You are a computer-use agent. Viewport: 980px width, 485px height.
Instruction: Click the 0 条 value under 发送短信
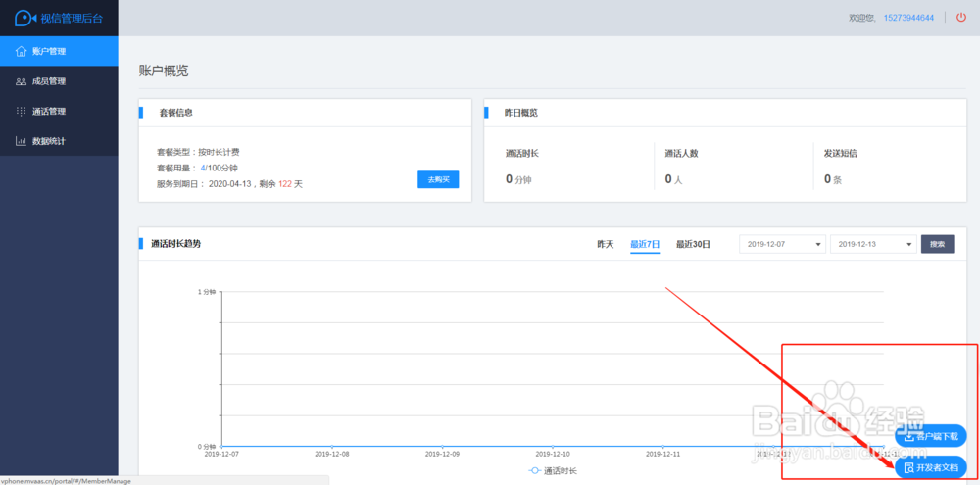coord(833,180)
